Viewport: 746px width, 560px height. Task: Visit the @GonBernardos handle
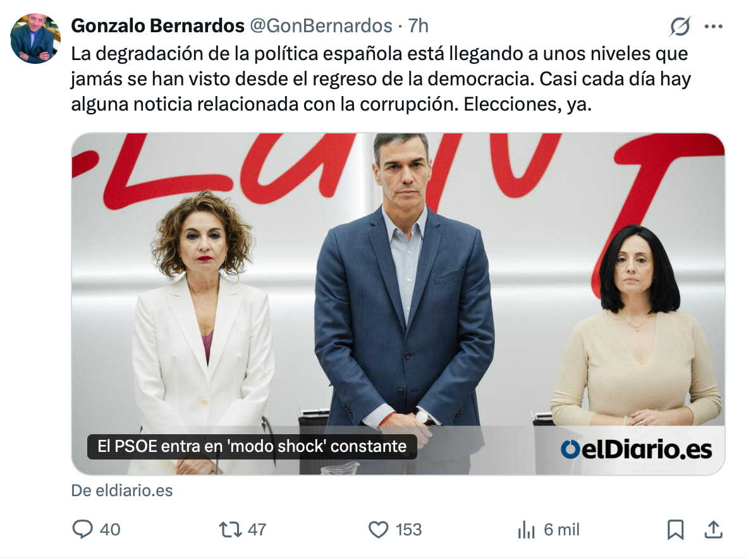pyautogui.click(x=321, y=26)
